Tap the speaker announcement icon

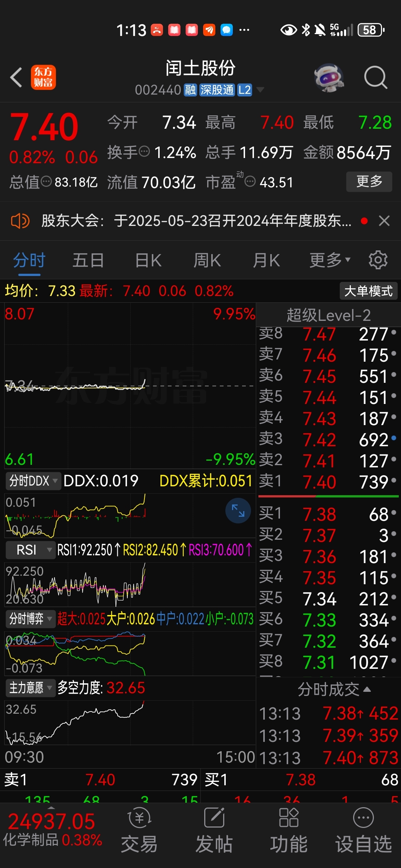click(20, 221)
